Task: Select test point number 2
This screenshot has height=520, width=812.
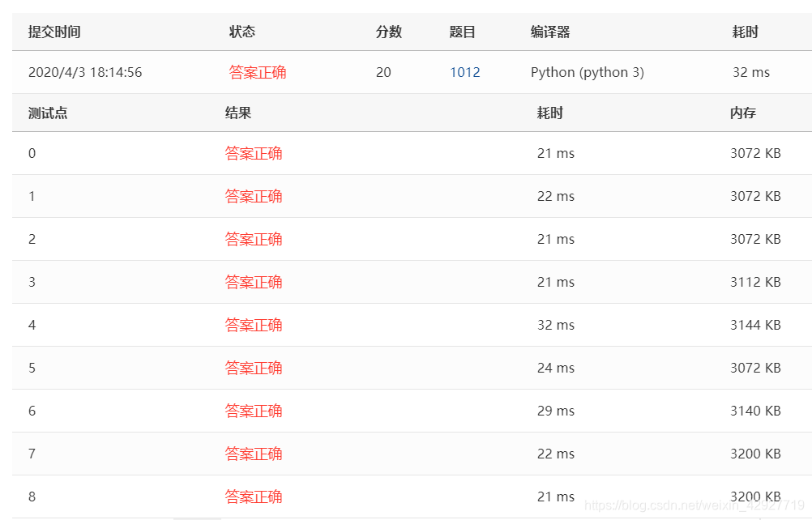Action: pos(32,239)
